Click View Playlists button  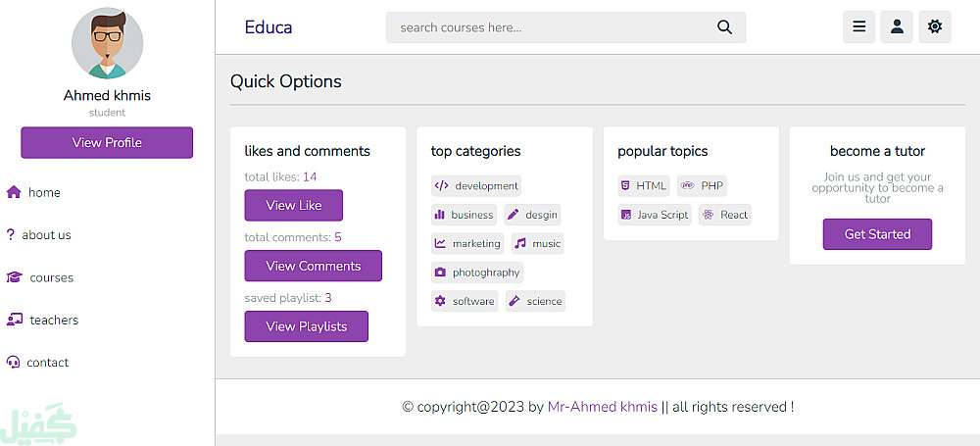(x=306, y=326)
